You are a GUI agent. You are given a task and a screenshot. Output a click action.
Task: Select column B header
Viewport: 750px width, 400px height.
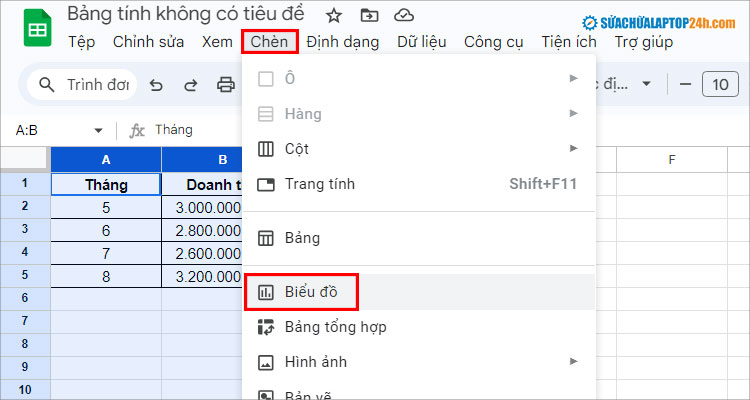coord(202,160)
